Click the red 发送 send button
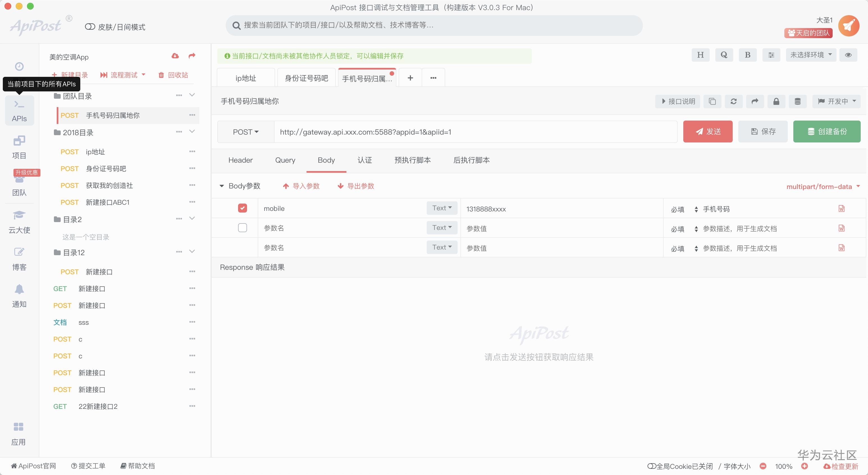This screenshot has width=868, height=475. [x=708, y=132]
